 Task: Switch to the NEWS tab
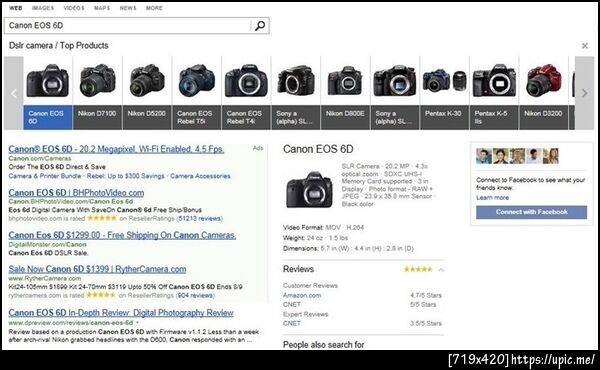pyautogui.click(x=128, y=8)
